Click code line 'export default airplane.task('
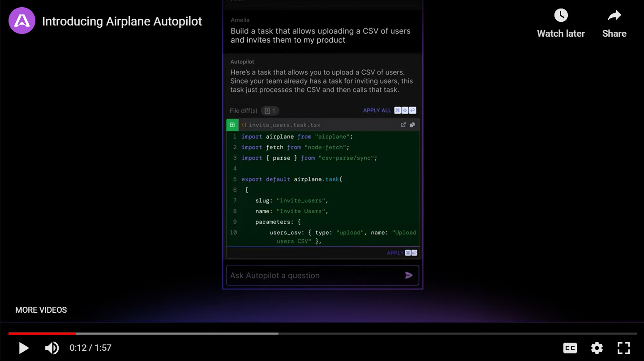This screenshot has width=644, height=361. click(x=292, y=179)
